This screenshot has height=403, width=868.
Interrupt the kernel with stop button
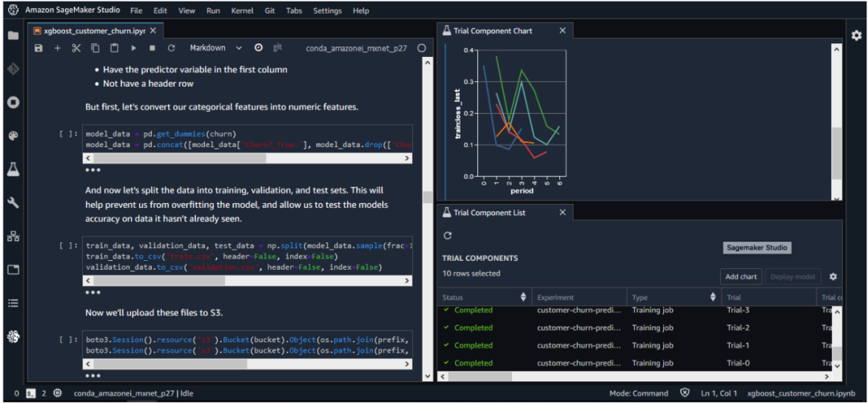(152, 48)
